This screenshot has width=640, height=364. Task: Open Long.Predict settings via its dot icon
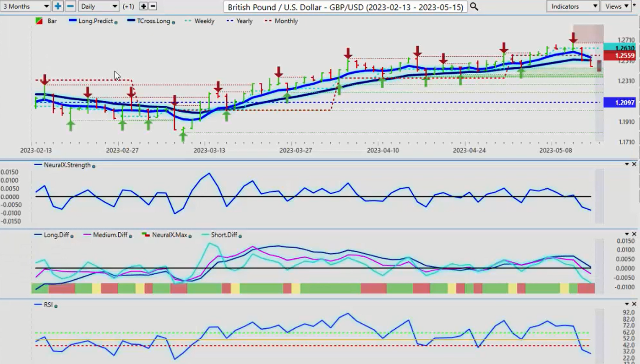(115, 22)
